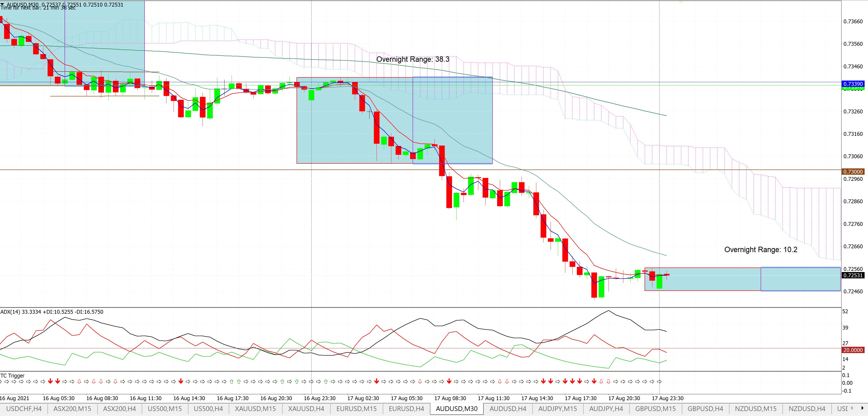Select the Overnight Range: 10.2 label
Screen dimensions: 868x416
click(761, 249)
